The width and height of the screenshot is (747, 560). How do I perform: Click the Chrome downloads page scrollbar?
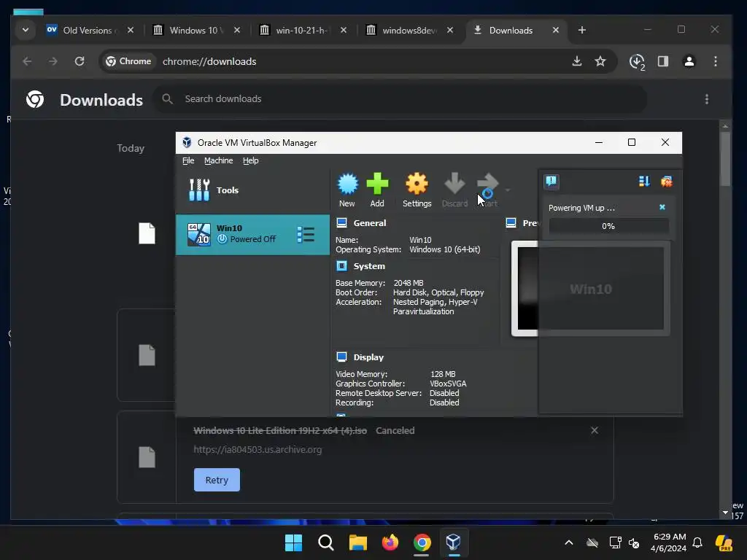click(x=725, y=160)
